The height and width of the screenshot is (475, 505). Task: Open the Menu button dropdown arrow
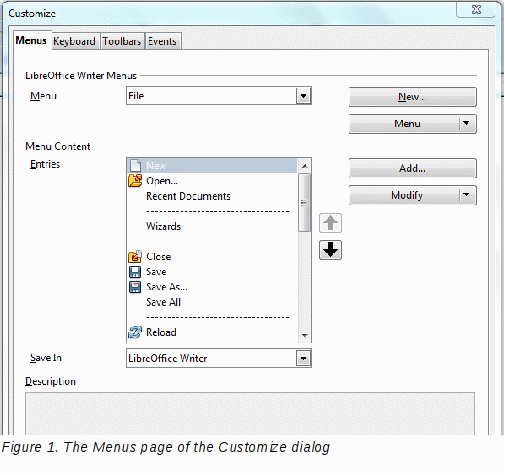click(x=466, y=124)
